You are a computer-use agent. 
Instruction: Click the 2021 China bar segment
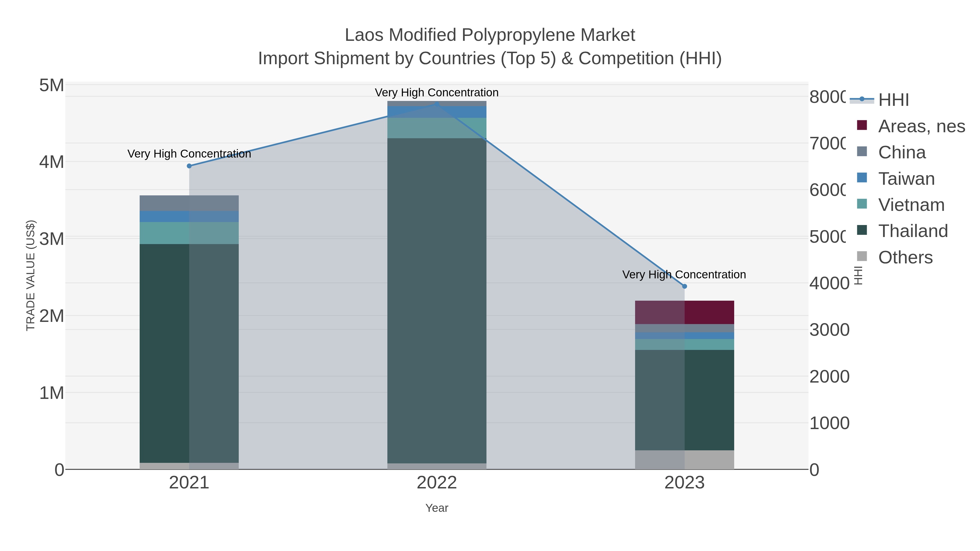click(189, 204)
